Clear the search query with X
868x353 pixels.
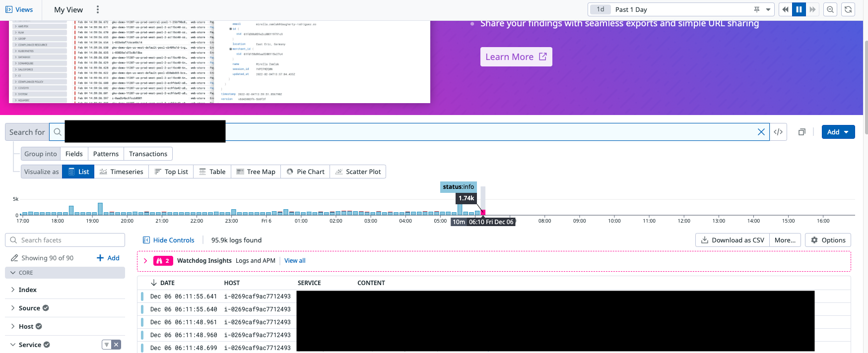point(761,132)
